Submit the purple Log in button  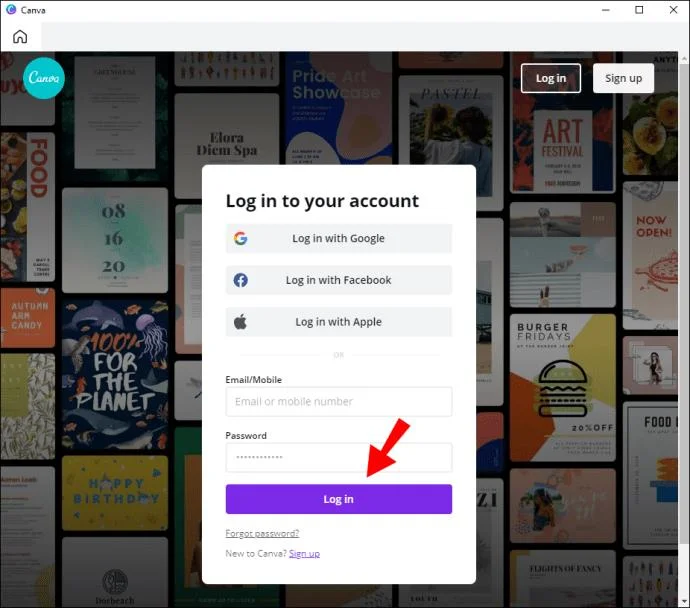point(338,499)
